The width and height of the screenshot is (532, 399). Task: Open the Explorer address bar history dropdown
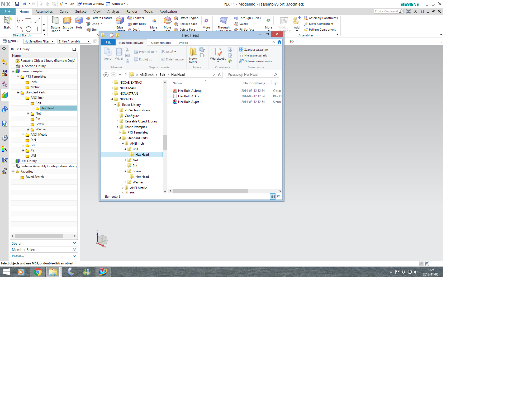(x=213, y=75)
